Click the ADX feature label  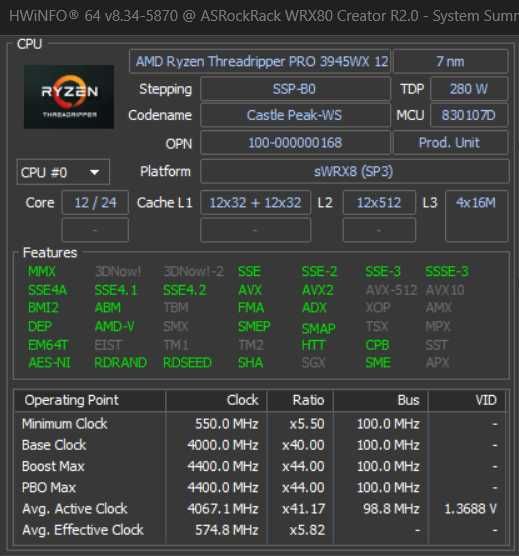[x=314, y=307]
